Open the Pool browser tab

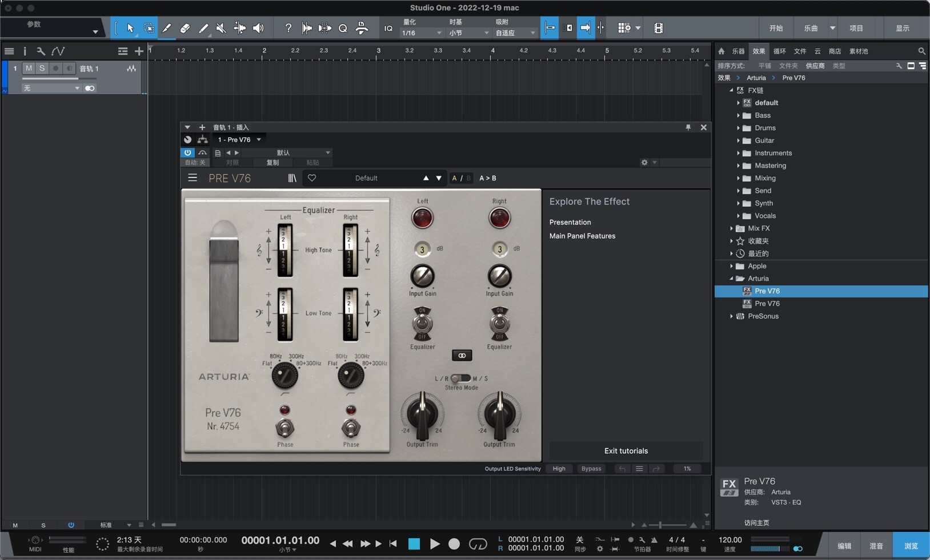[x=858, y=51]
